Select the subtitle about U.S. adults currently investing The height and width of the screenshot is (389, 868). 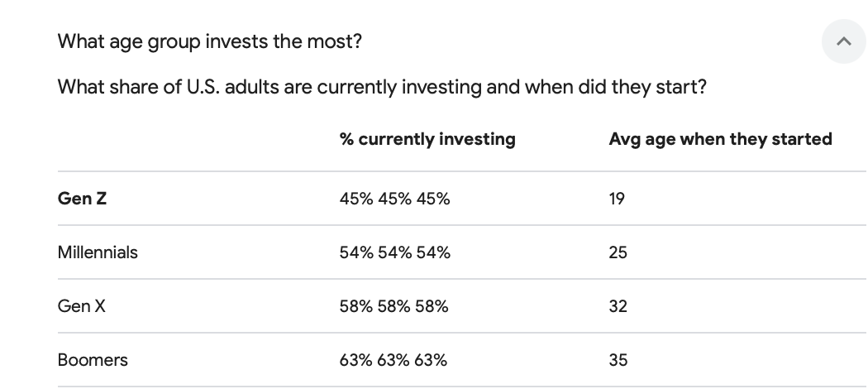382,87
